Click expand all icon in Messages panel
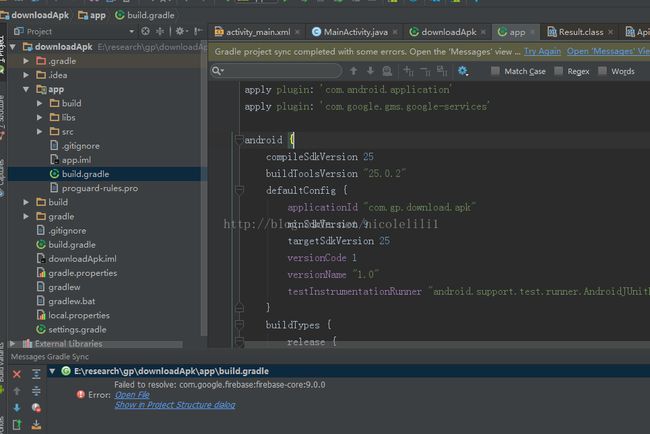The width and height of the screenshot is (650, 434). 36,374
